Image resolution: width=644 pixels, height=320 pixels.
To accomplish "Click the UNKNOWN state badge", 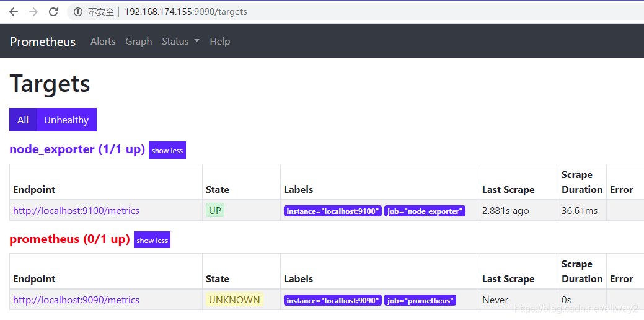I will point(234,300).
